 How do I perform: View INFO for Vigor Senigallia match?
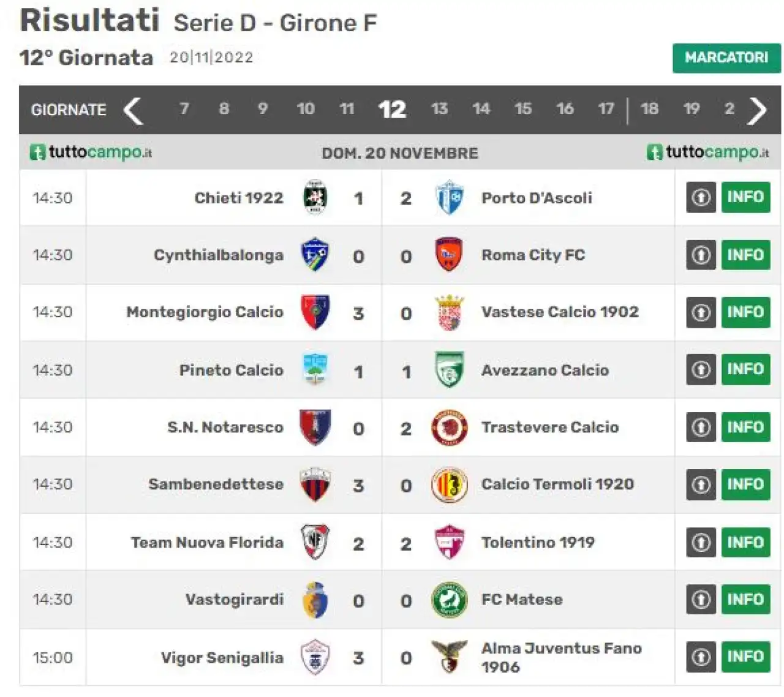[x=745, y=657]
